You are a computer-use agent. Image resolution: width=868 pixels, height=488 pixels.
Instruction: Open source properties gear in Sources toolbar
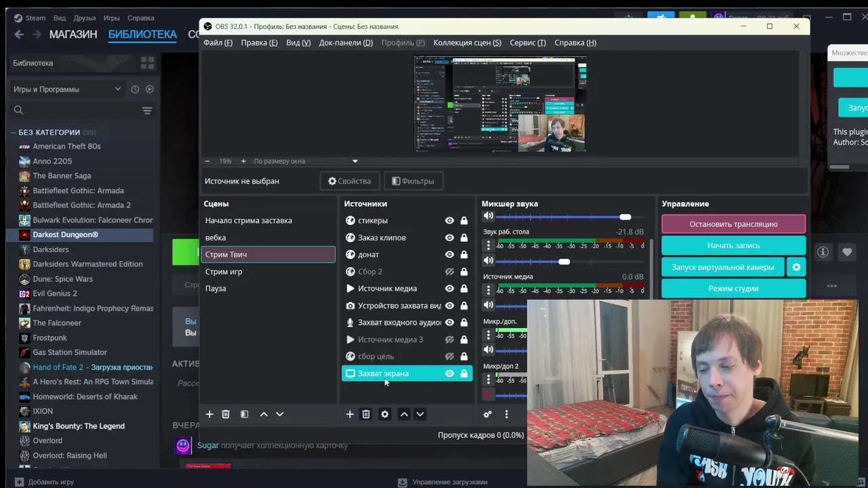pyautogui.click(x=384, y=414)
